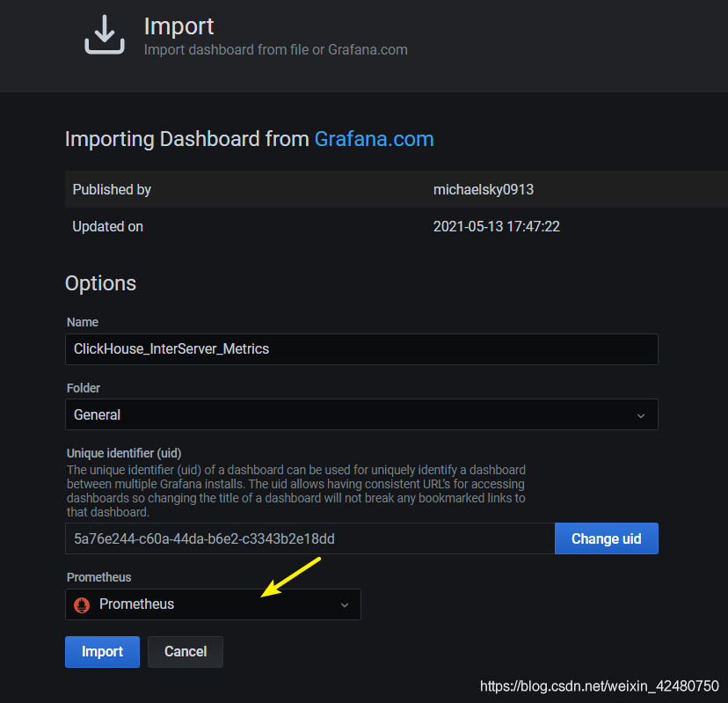Click the Prometheus dropdown chevron
This screenshot has height=703, width=728.
(345, 605)
